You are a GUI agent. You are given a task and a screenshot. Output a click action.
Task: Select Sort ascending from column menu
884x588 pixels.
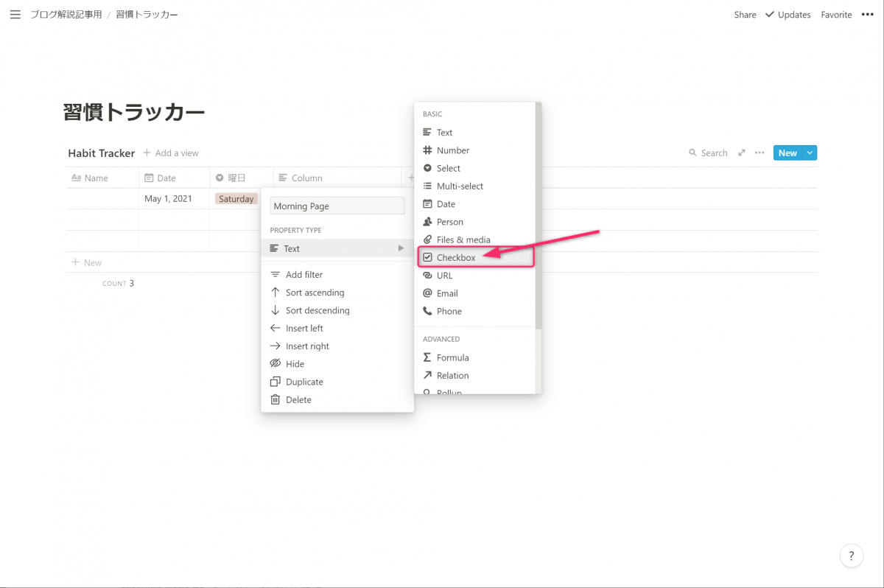pyautogui.click(x=315, y=293)
